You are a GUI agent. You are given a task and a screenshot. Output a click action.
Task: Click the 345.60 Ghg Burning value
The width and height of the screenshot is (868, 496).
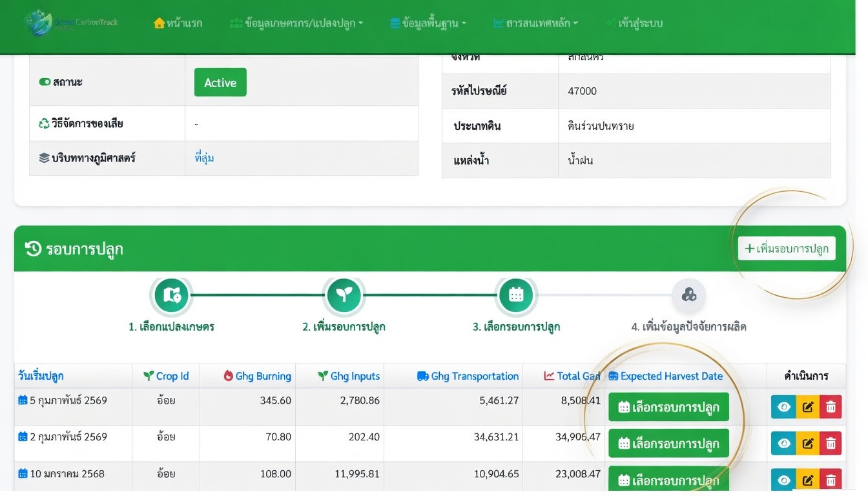(x=276, y=400)
